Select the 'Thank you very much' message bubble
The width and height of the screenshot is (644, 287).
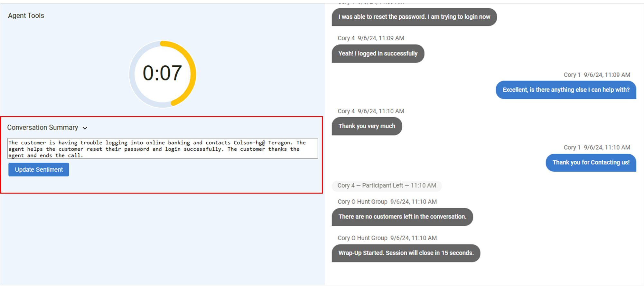pos(367,126)
